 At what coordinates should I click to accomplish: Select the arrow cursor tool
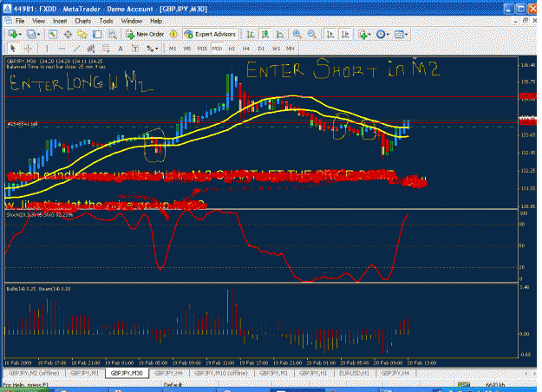point(13,49)
